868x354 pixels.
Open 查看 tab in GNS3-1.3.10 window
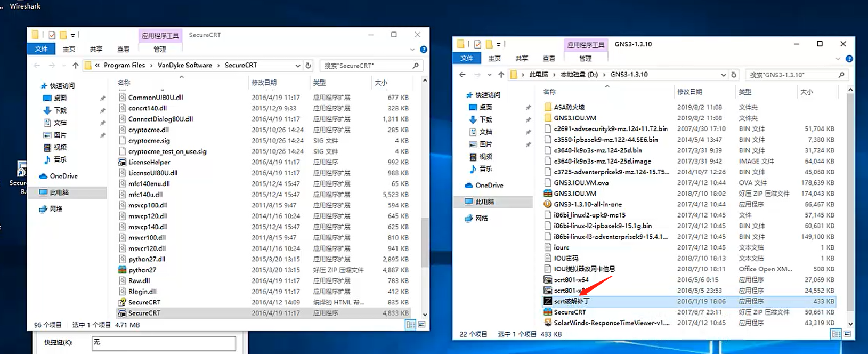(x=549, y=58)
